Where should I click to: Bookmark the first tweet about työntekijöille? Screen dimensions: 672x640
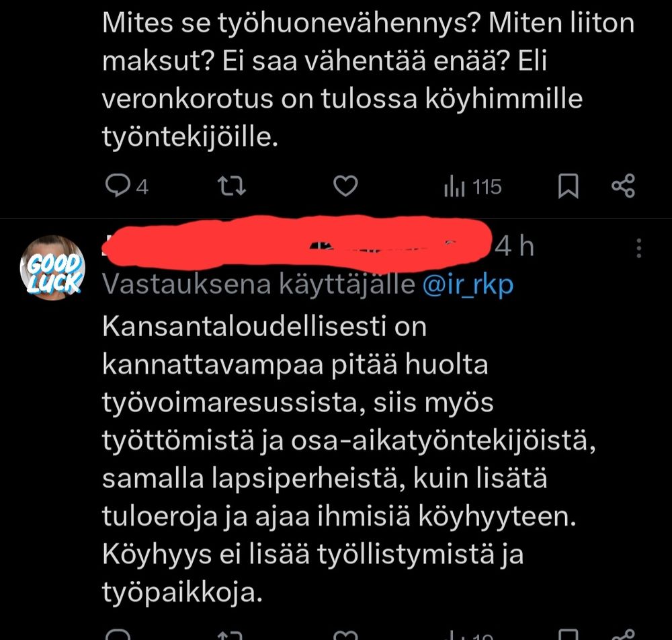click(569, 186)
